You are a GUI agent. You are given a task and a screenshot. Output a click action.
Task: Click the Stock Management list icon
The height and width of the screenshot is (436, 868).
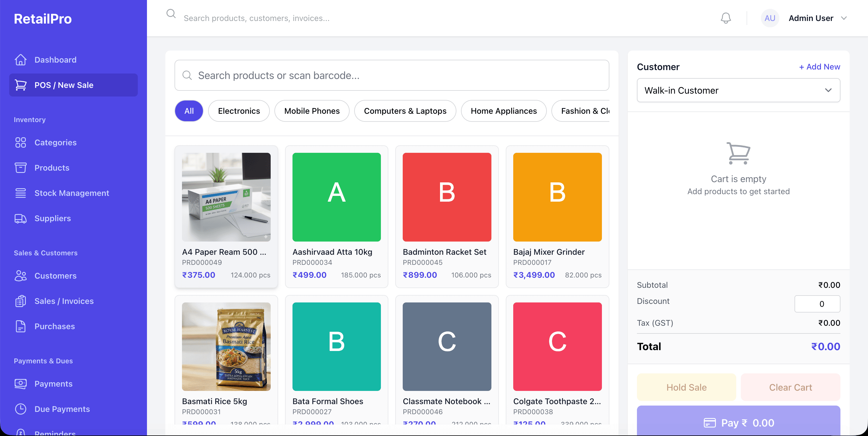[21, 193]
